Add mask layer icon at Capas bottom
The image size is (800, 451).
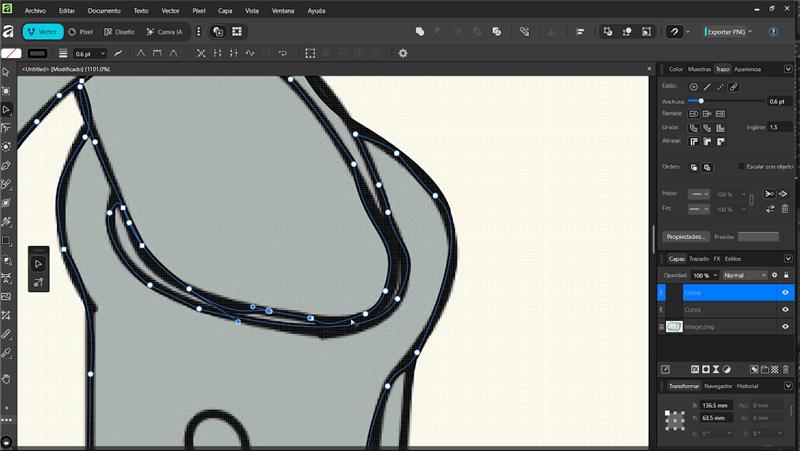click(706, 369)
